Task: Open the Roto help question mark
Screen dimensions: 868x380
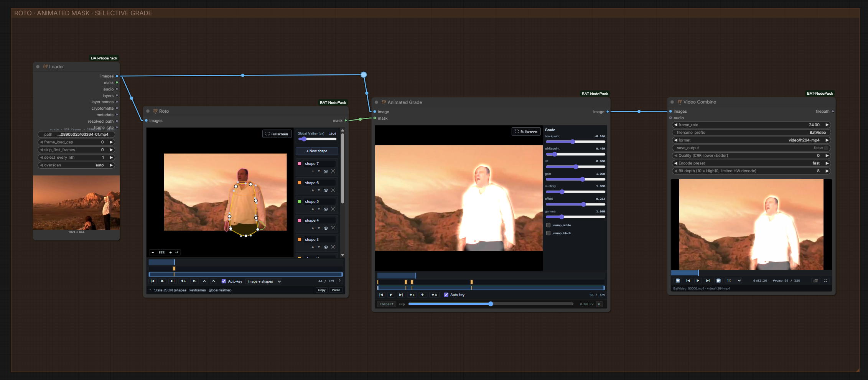Action: coord(339,281)
